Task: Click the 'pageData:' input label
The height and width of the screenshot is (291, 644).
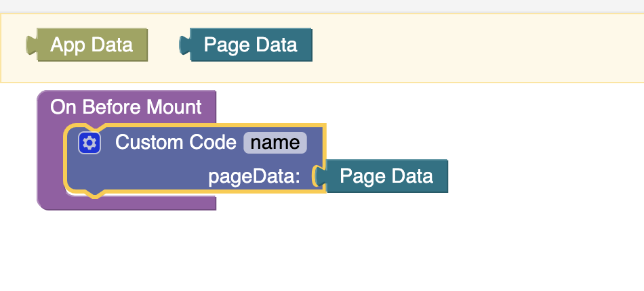Action: tap(254, 177)
